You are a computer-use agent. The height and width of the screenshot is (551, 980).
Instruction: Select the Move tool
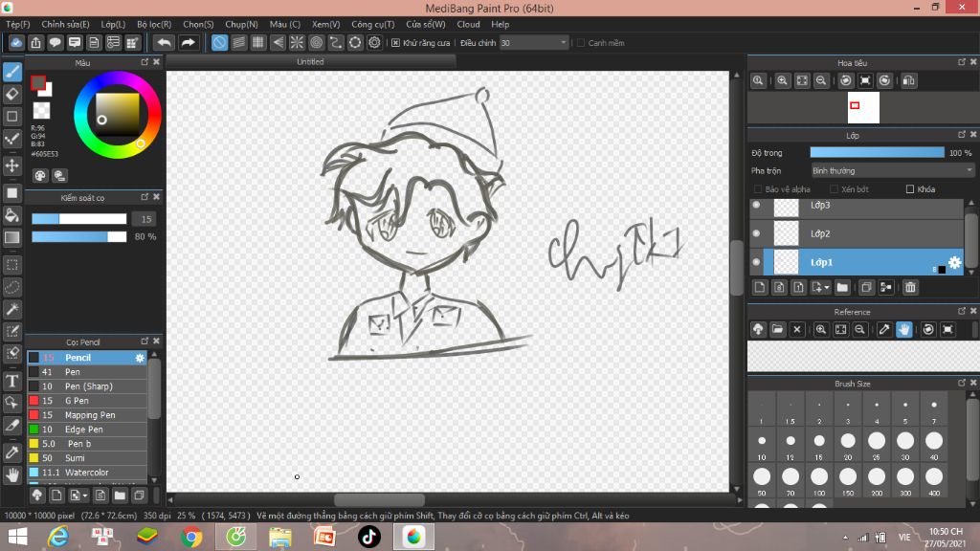(x=12, y=165)
